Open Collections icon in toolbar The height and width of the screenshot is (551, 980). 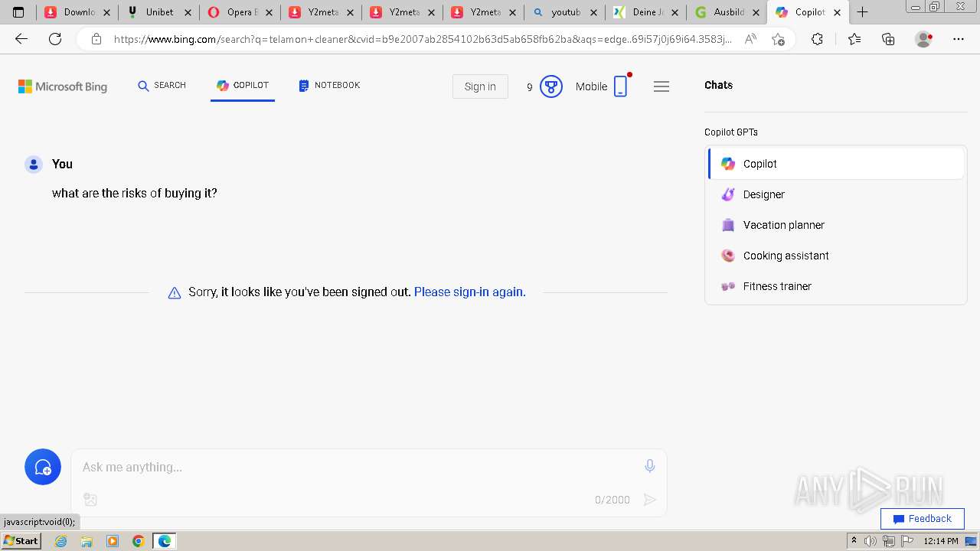pyautogui.click(x=888, y=39)
